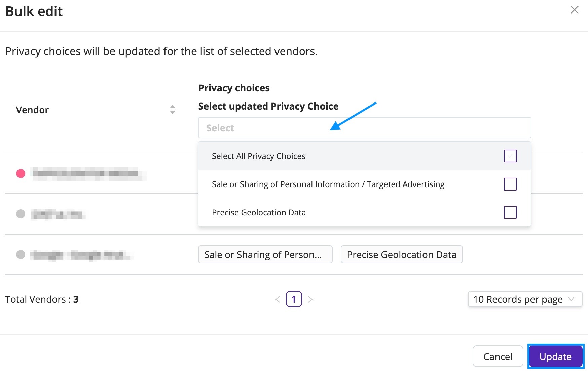Viewport: 588px width, 371px height.
Task: Click the Vendor column sort arrows
Action: point(172,109)
